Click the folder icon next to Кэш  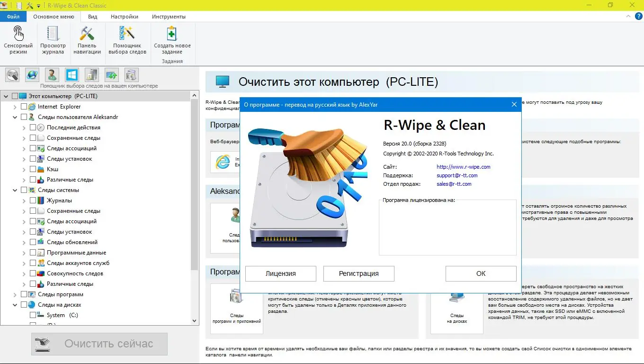(x=41, y=169)
